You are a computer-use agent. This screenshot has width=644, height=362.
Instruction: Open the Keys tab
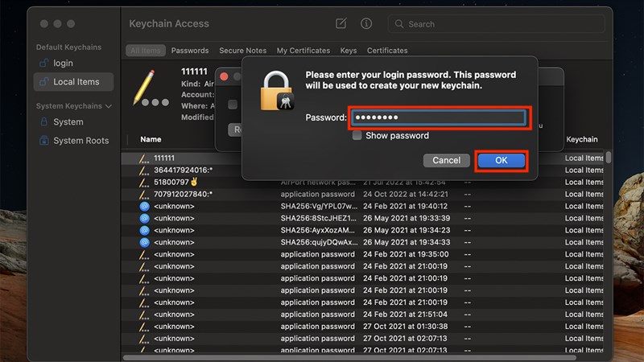click(x=349, y=51)
